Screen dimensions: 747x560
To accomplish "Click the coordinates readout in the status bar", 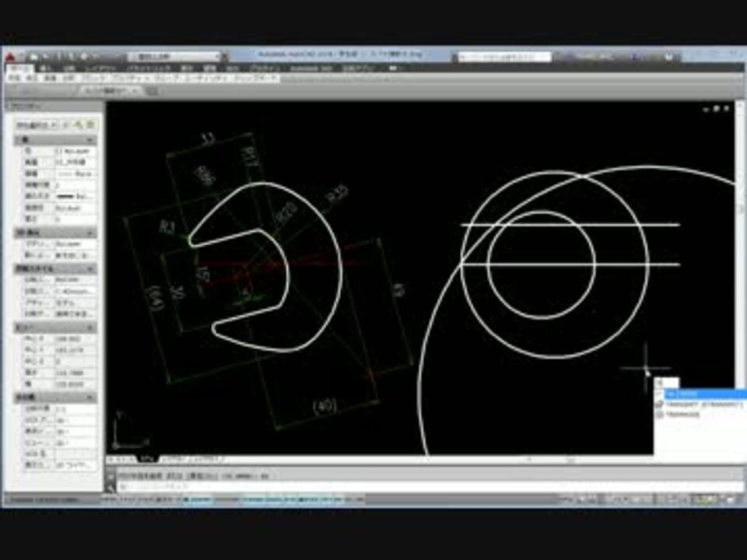I will [x=45, y=499].
